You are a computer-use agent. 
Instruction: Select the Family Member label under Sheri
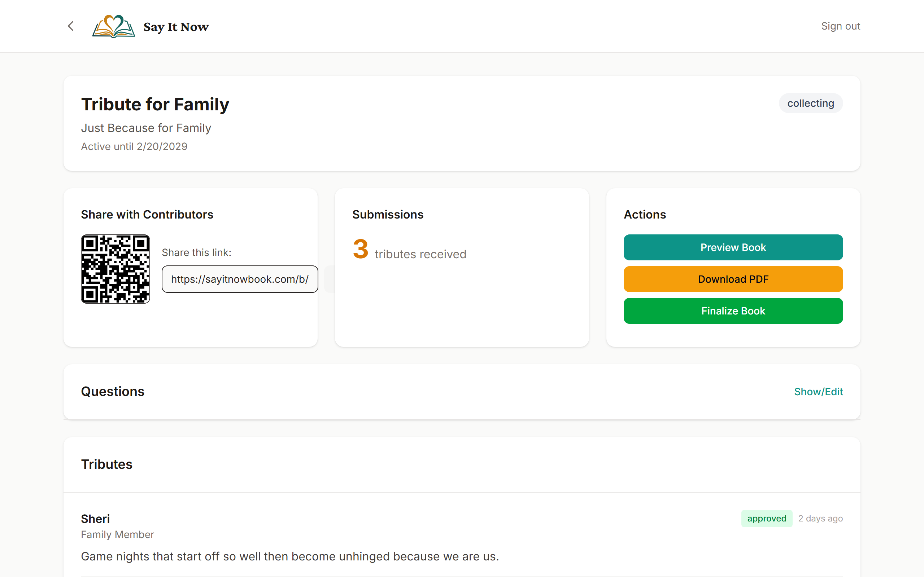coord(117,534)
